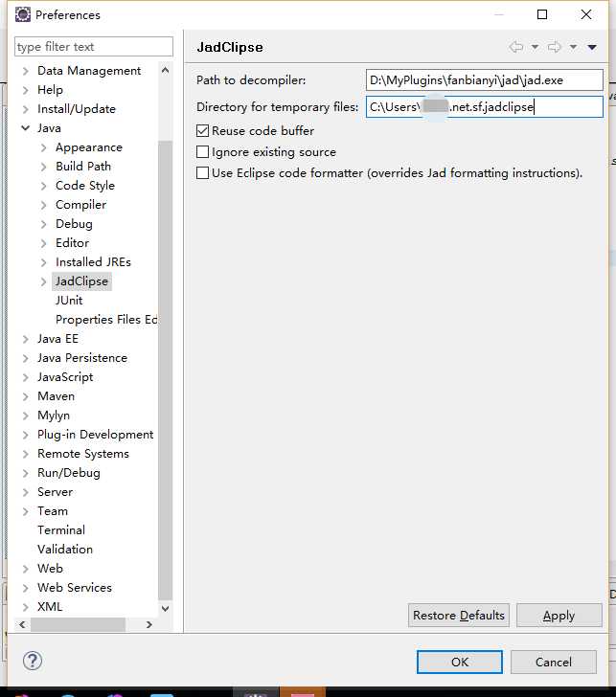The image size is (616, 697).
Task: Select JavaScript preferences entry
Action: point(65,377)
